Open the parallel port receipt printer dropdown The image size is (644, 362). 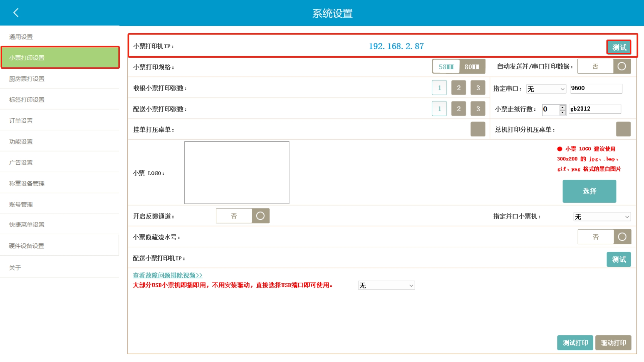pos(602,217)
